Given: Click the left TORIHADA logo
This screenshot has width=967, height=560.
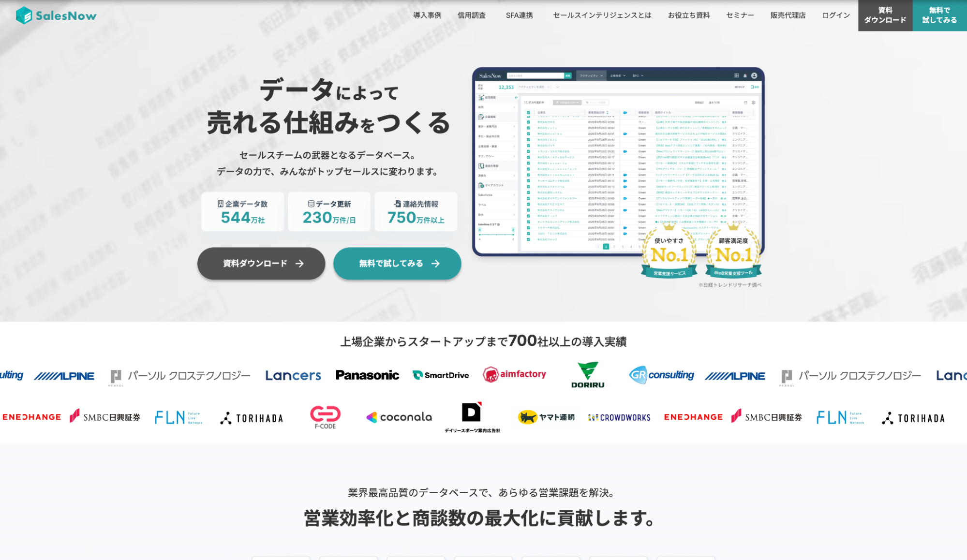Looking at the screenshot, I should coord(252,418).
